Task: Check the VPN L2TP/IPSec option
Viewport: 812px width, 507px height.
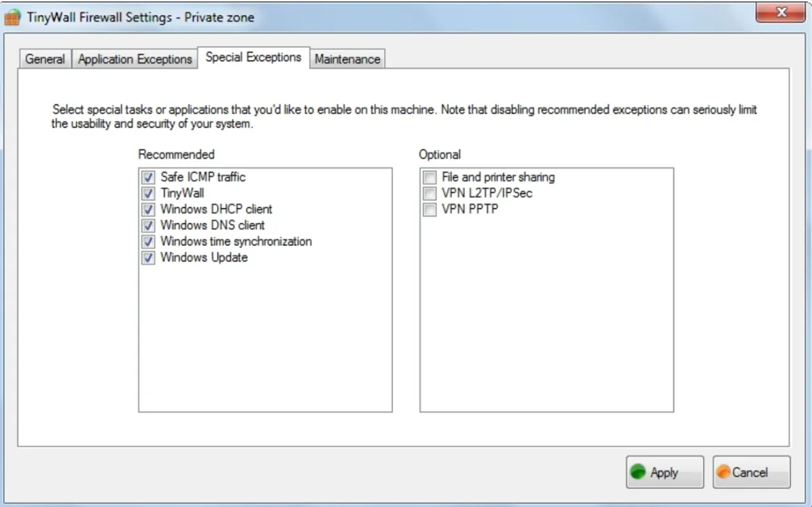Action: click(x=430, y=193)
